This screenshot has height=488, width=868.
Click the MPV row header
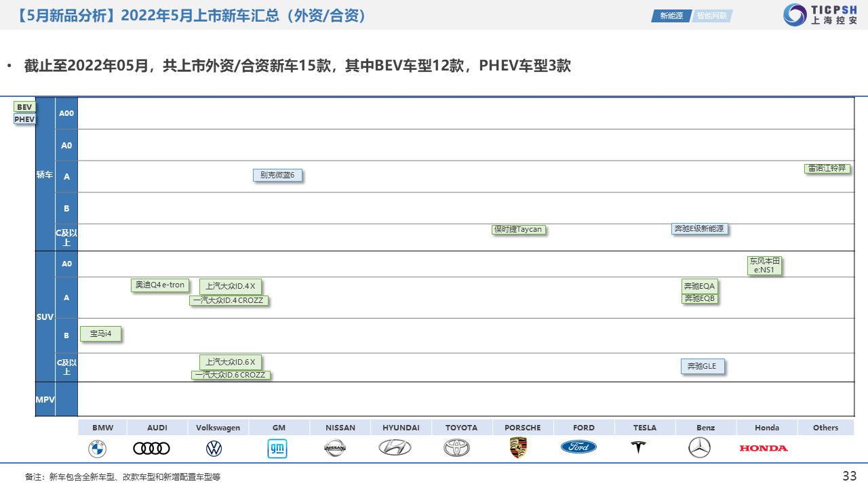tap(45, 400)
